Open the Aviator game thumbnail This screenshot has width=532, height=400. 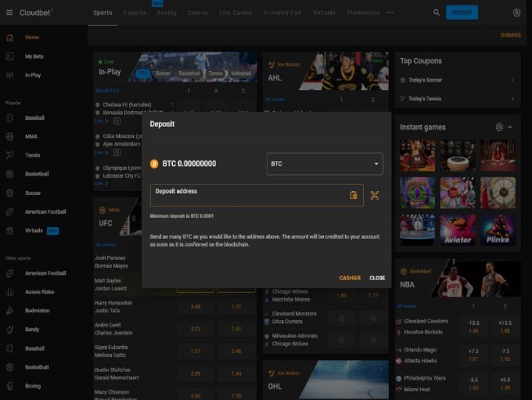458,230
